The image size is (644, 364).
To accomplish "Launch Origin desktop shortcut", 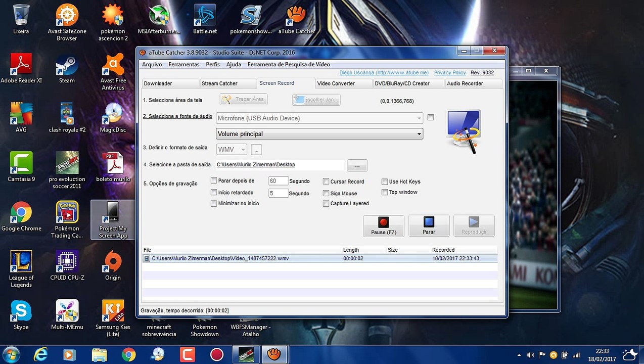I will click(x=113, y=265).
